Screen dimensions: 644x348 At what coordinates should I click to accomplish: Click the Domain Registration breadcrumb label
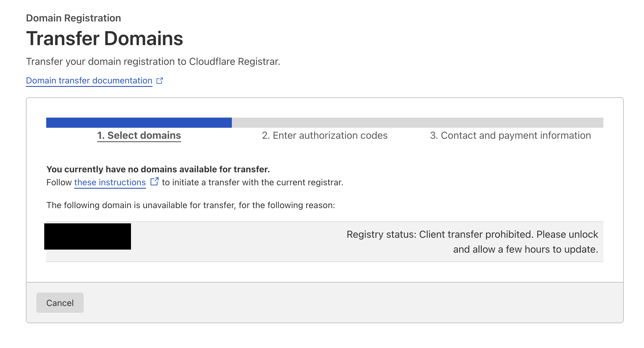tap(74, 17)
